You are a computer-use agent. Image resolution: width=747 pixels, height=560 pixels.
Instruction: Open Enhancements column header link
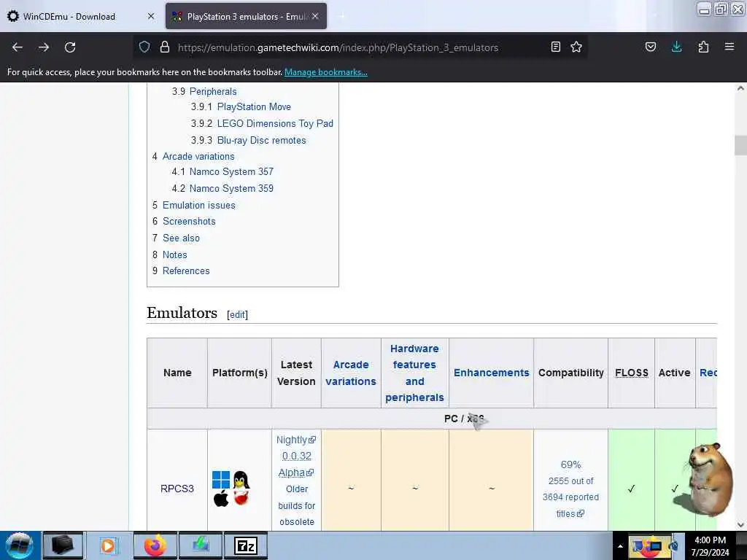point(491,373)
